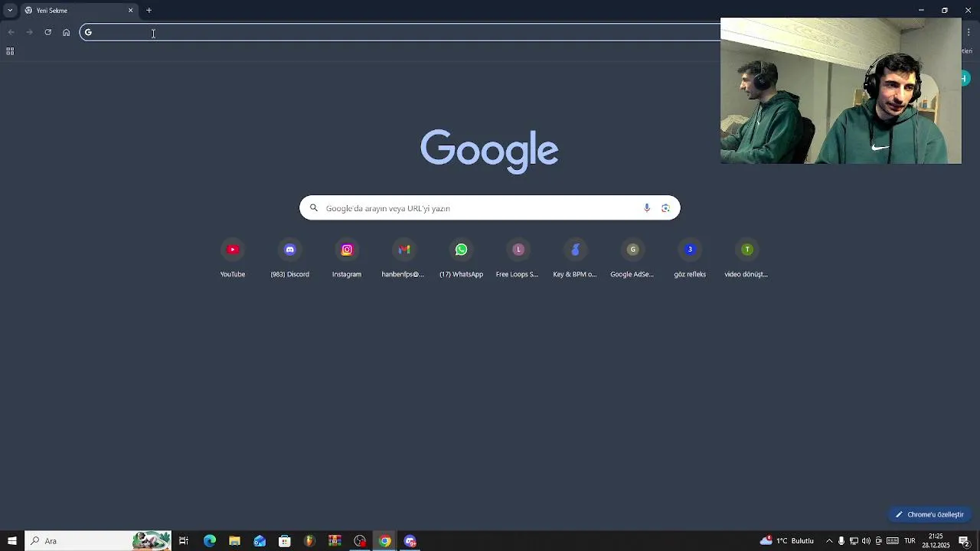Open Mail app from taskbar
Image resolution: width=980 pixels, height=551 pixels.
[x=260, y=541]
